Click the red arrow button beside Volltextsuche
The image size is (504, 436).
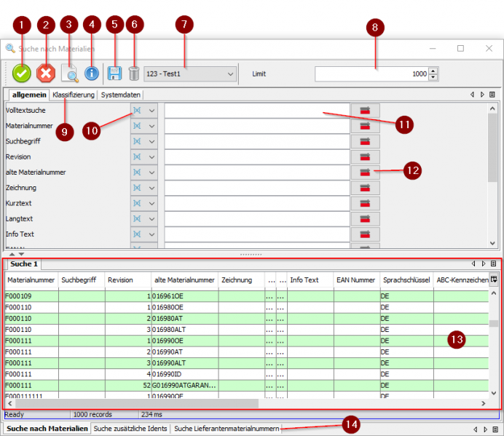365,110
